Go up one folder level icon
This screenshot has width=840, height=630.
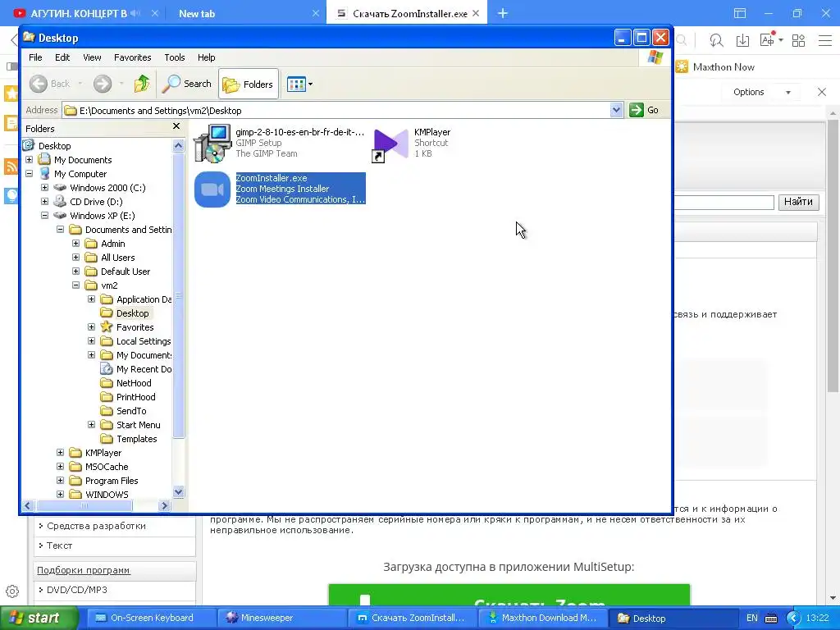point(142,84)
